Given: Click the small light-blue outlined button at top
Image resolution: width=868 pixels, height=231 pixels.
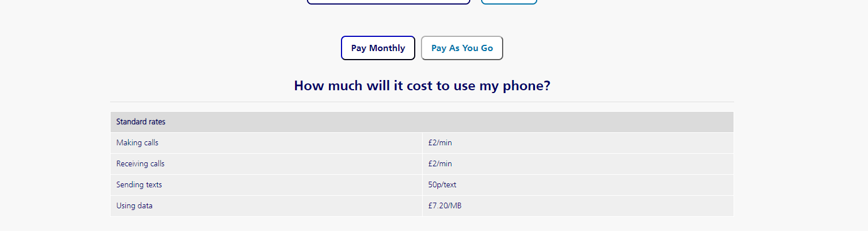Looking at the screenshot, I should pos(509,2).
